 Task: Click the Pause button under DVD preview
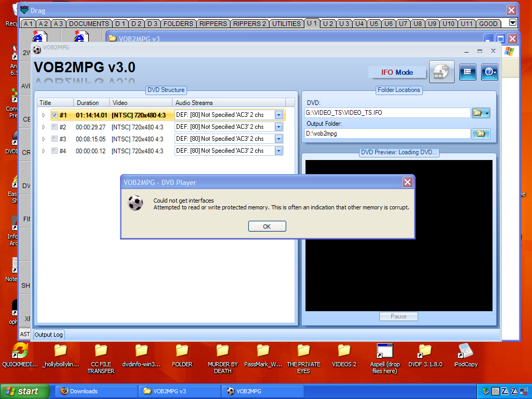pos(398,316)
